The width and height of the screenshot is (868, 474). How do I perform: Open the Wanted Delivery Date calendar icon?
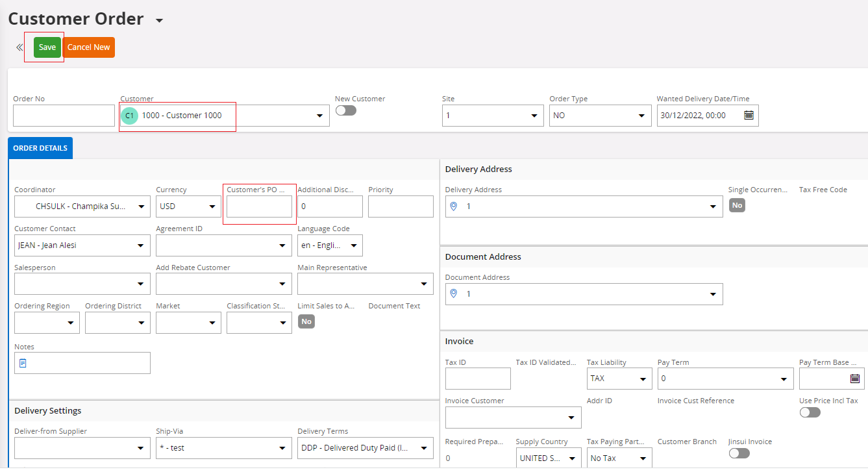pyautogui.click(x=749, y=116)
